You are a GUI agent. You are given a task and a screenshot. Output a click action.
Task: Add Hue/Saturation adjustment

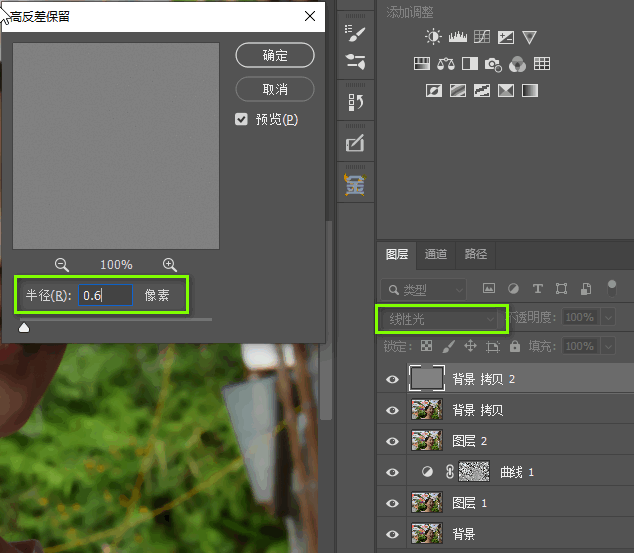pos(422,64)
